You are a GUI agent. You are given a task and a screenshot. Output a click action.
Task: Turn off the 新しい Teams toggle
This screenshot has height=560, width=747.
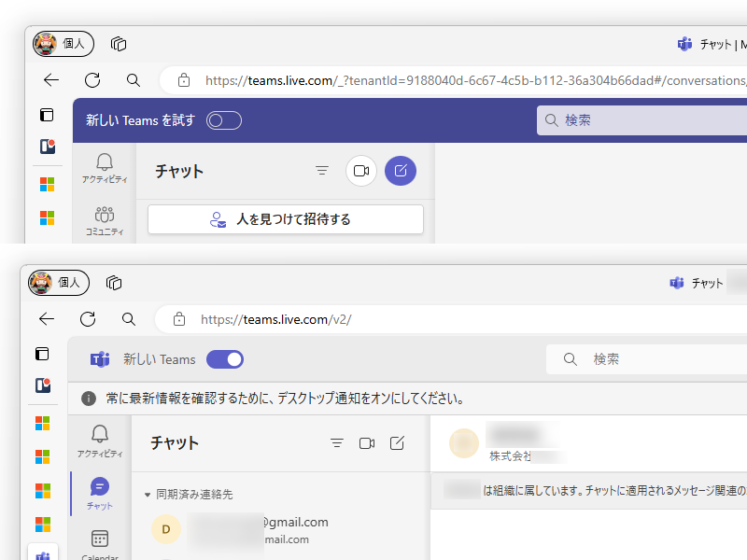click(224, 358)
